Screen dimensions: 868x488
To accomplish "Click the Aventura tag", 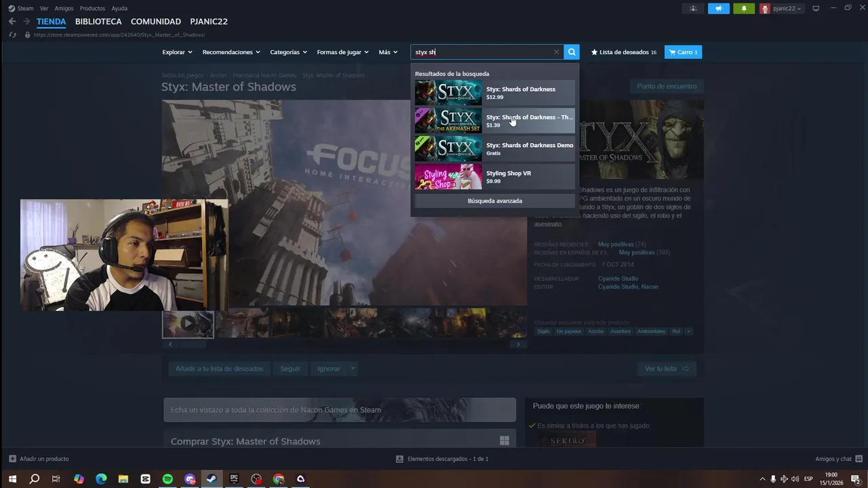I will click(620, 331).
